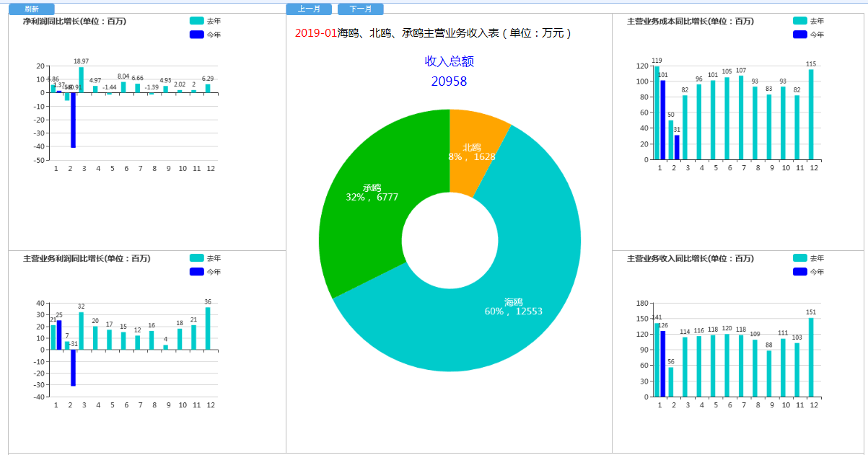Viewport: 868px width, 455px height.
Task: Go to previous month via 上一月
Action: [308, 9]
